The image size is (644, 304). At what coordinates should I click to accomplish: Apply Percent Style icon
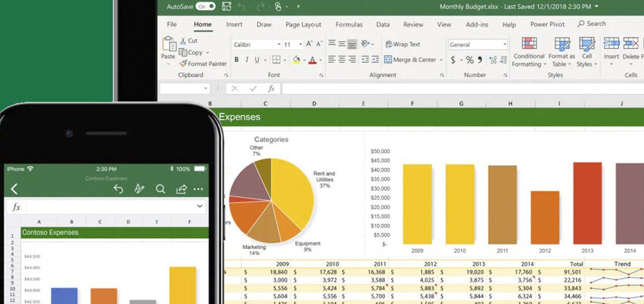[469, 60]
